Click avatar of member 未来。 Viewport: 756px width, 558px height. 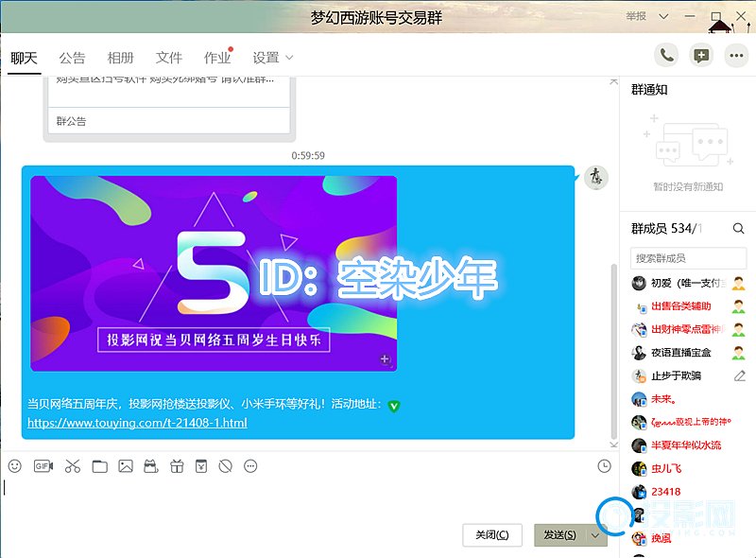[x=639, y=399]
